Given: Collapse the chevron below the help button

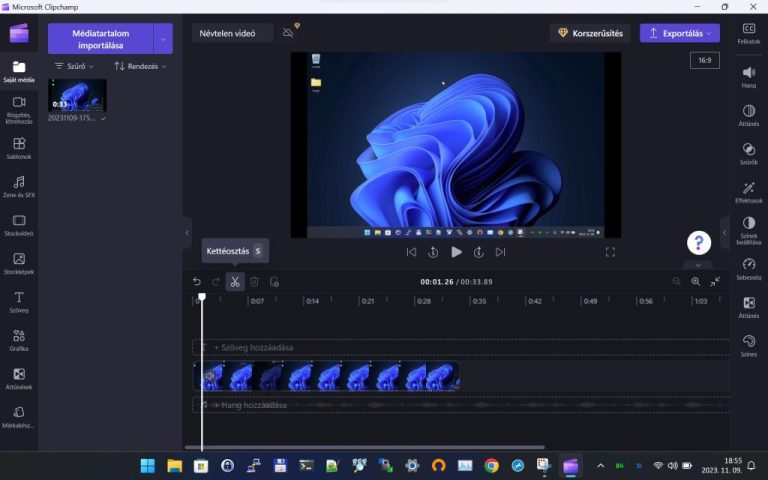Looking at the screenshot, I should pyautogui.click(x=698, y=265).
